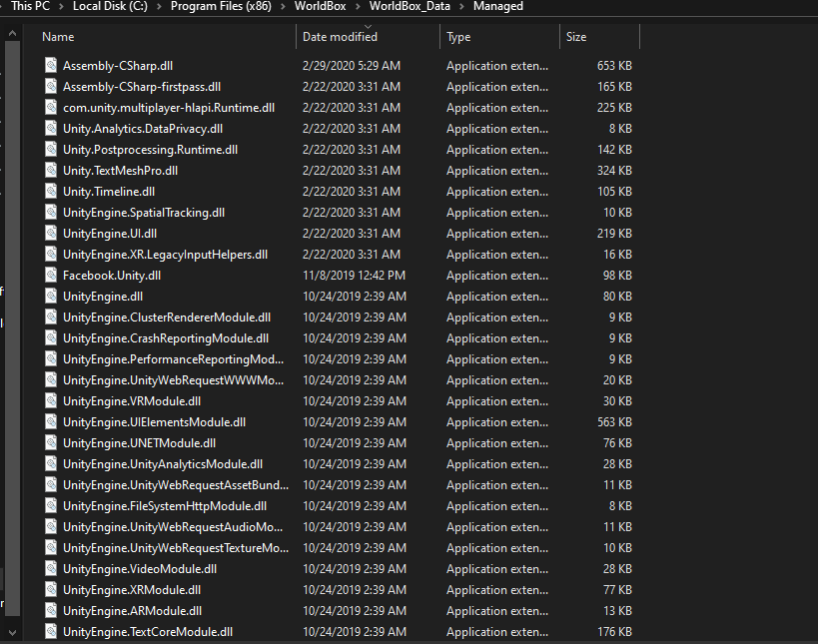Viewport: 818px width, 644px height.
Task: Click the UnityEngine.UnityAnalyticsModule.dll file icon
Action: [x=51, y=463]
